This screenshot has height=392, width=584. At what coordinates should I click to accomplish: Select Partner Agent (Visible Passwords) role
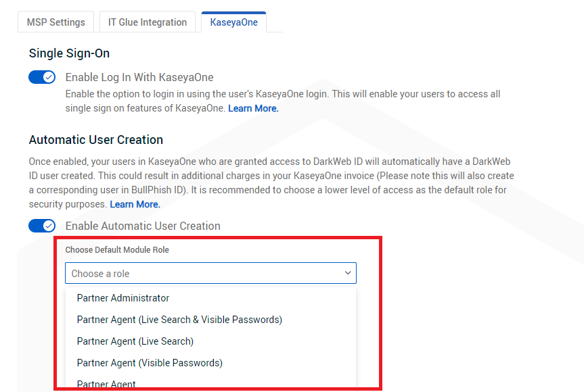(150, 363)
